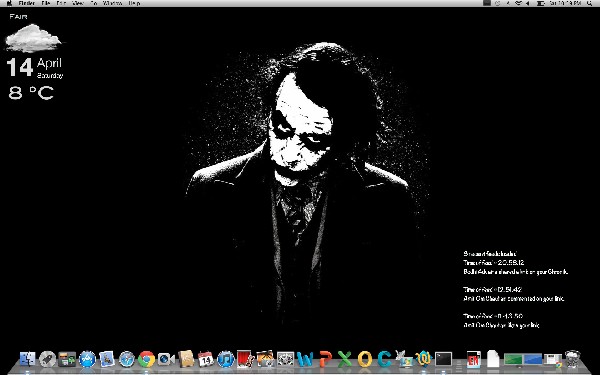
Task: Open the yellow @ diamond Dock icon
Action: pos(424,359)
